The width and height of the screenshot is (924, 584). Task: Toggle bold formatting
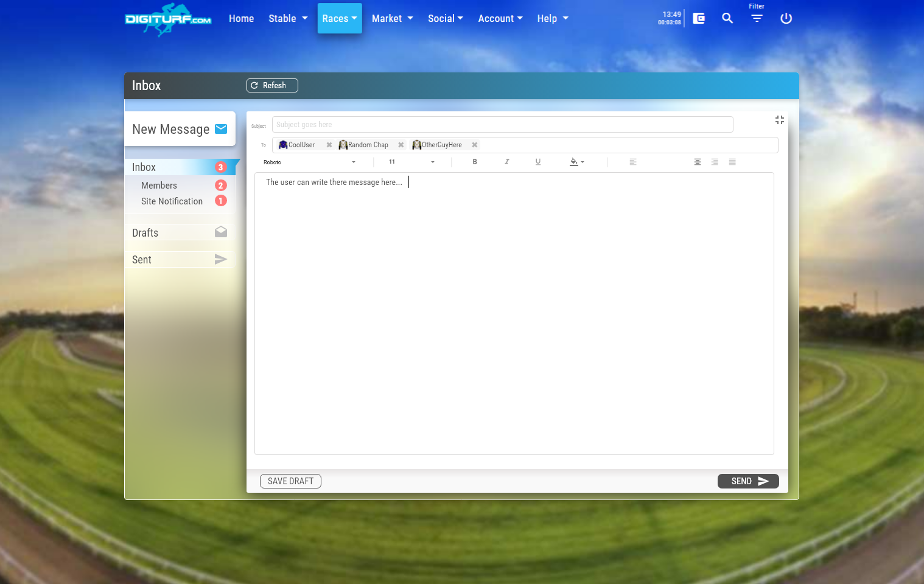point(475,162)
